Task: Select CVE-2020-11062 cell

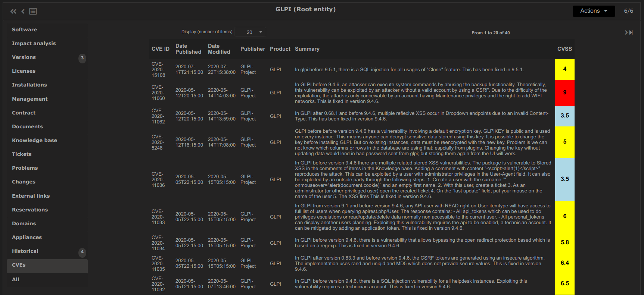Action: pyautogui.click(x=158, y=116)
